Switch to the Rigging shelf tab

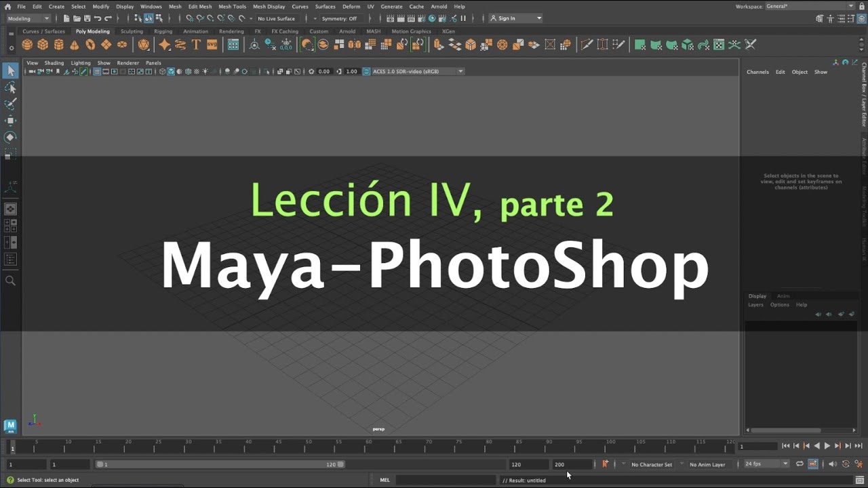point(163,31)
